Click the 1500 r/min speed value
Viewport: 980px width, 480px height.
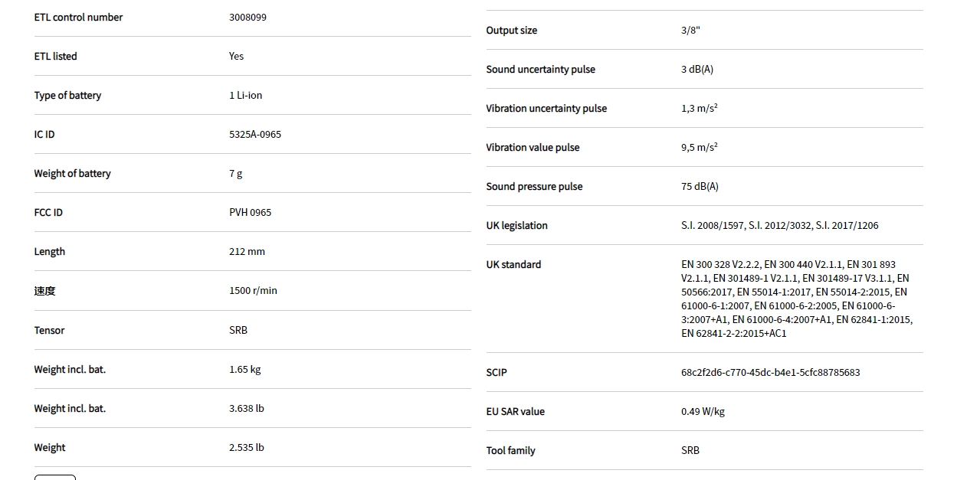[253, 290]
